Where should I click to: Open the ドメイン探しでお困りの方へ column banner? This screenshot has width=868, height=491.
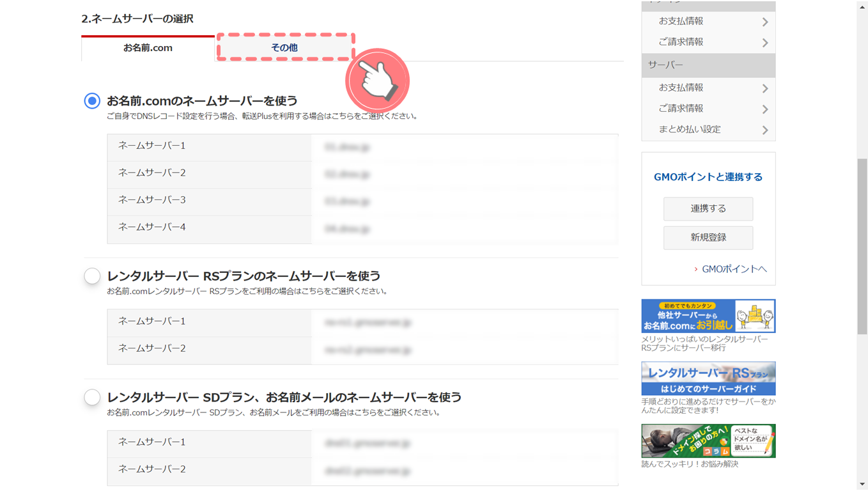tap(708, 440)
